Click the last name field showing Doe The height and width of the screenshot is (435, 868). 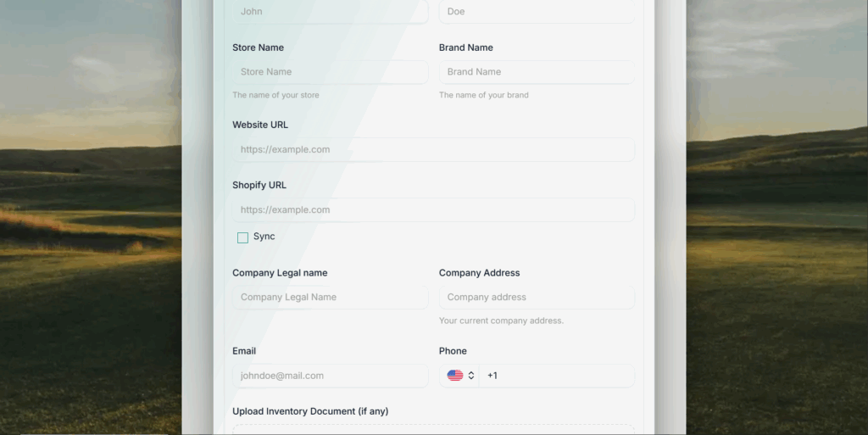click(x=537, y=12)
